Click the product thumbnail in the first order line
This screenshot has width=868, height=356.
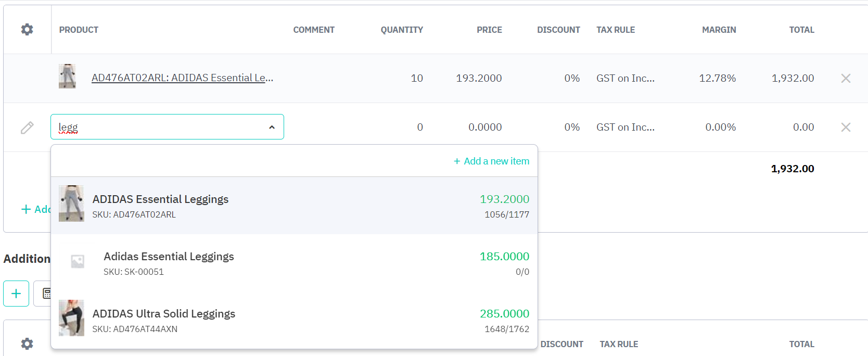(67, 77)
